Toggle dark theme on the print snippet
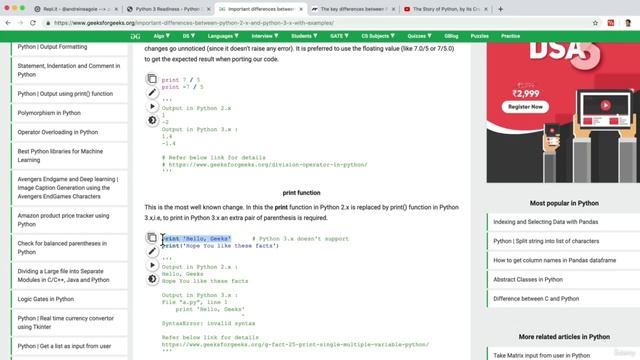Screen dimensions: 640x360 coord(152,279)
